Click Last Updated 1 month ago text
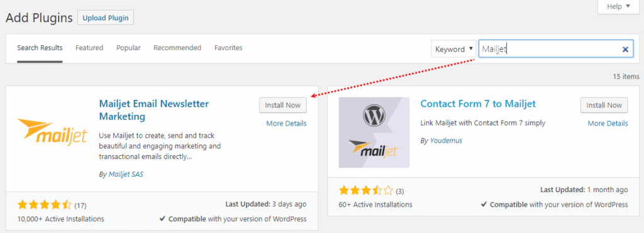Screen dimensions: 644x233 (x=584, y=190)
